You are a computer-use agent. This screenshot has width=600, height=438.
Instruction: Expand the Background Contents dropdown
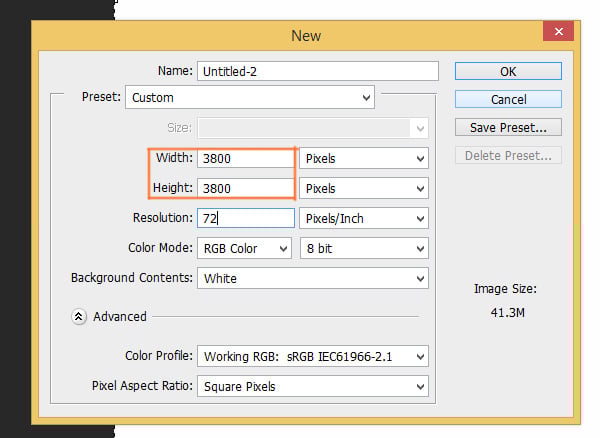coord(312,278)
